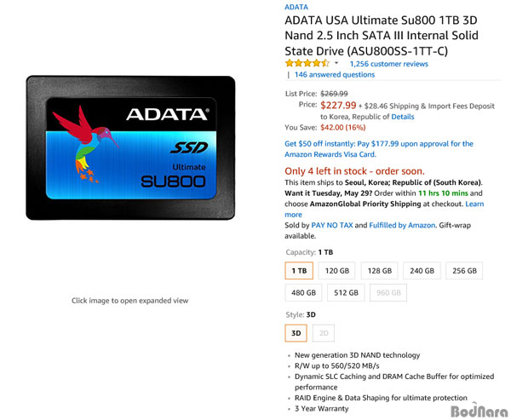The height and width of the screenshot is (420, 511).
Task: Choose the 256 GB capacity
Action: pyautogui.click(x=464, y=271)
